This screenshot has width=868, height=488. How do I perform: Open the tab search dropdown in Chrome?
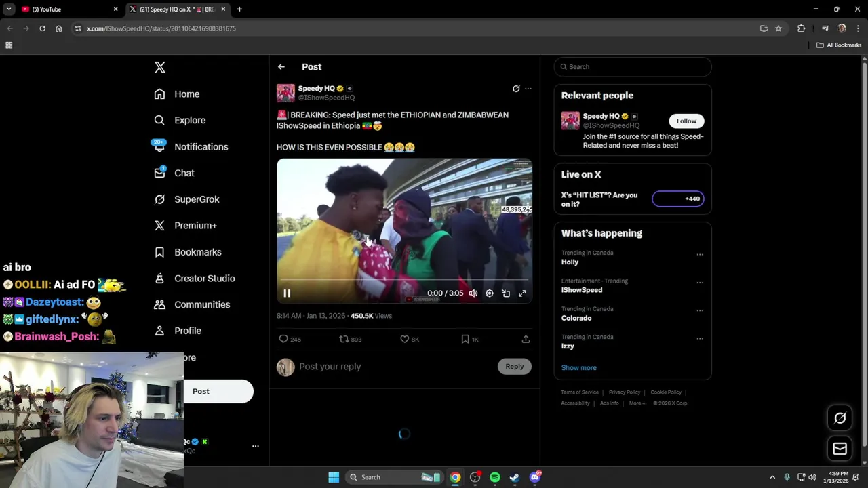coord(9,9)
